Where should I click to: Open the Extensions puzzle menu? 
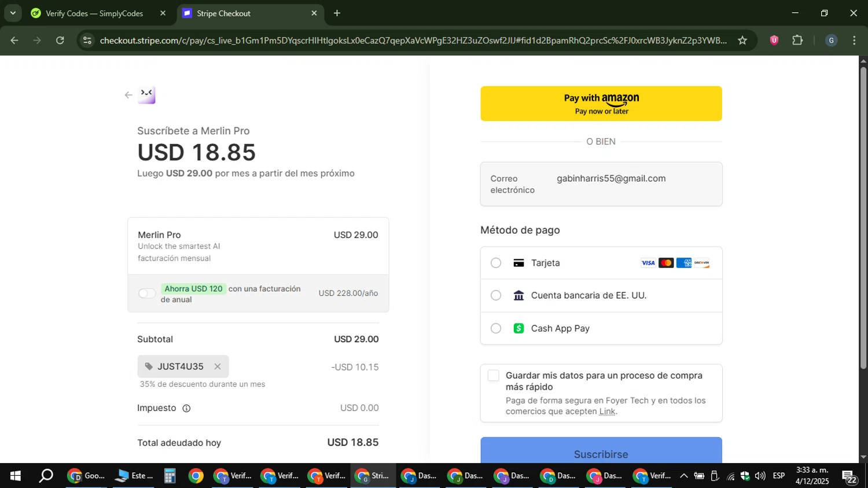(x=797, y=40)
